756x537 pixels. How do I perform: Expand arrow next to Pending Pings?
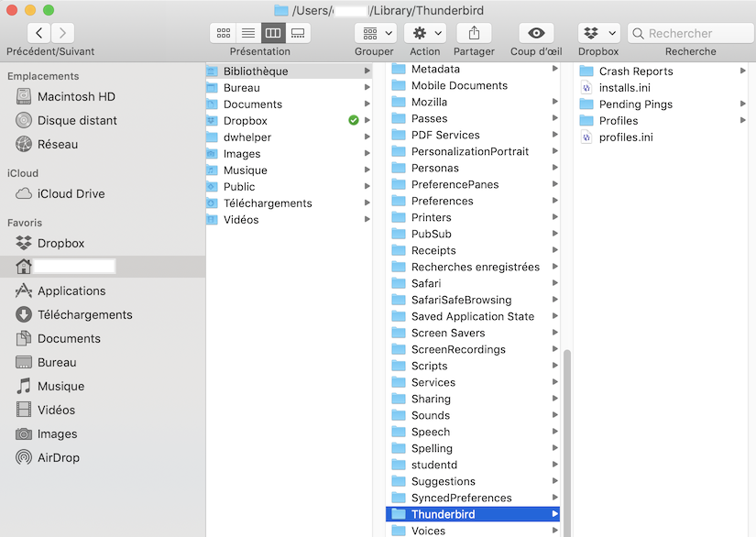click(743, 104)
